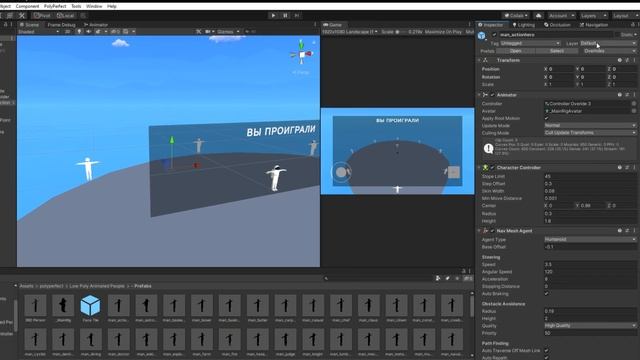This screenshot has height=360, width=640.
Task: Start Play mode with the Play button
Action: (x=273, y=16)
